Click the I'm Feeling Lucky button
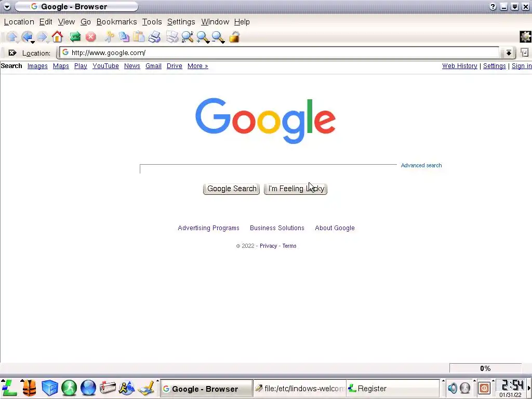Image resolution: width=532 pixels, height=399 pixels. tap(296, 189)
